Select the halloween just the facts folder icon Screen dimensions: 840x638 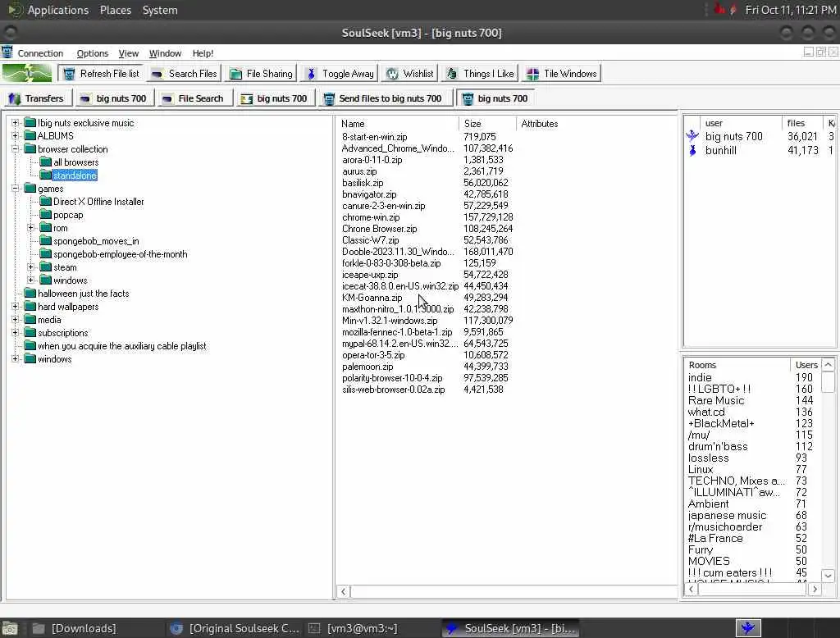[30, 293]
